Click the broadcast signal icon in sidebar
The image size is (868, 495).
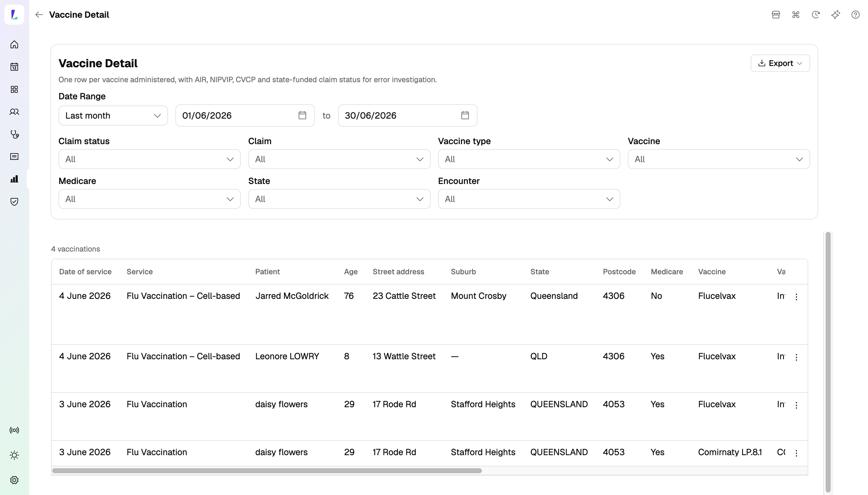coord(14,431)
